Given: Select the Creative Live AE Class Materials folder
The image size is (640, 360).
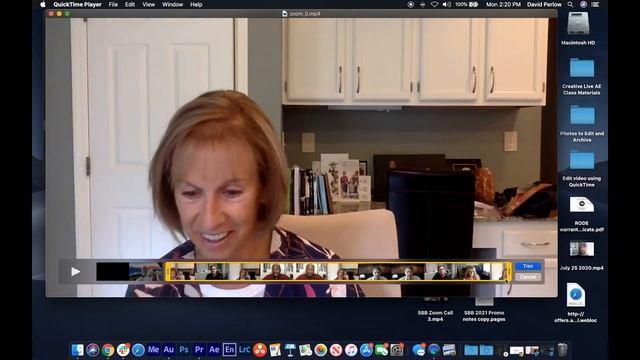Looking at the screenshot, I should (582, 67).
